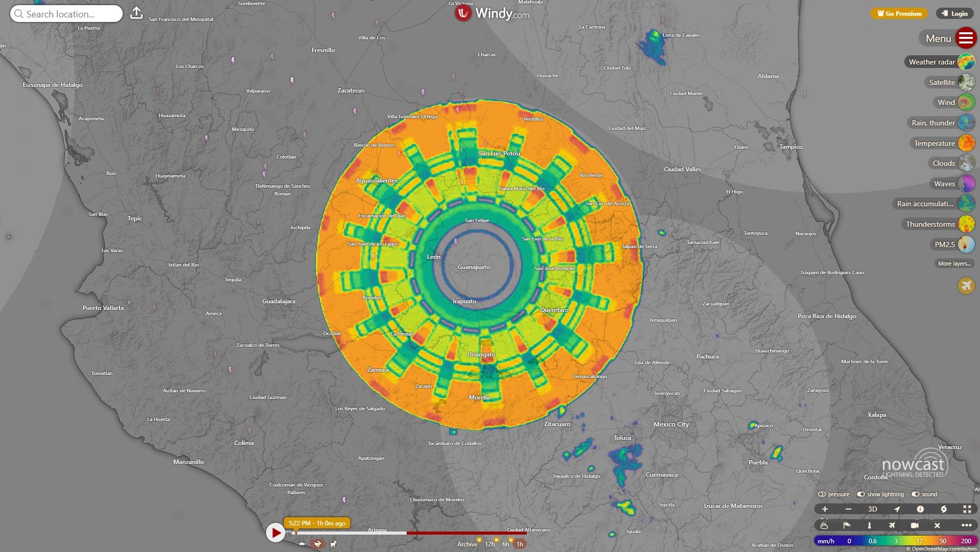
Task: Click the Go Premium button
Action: point(899,13)
